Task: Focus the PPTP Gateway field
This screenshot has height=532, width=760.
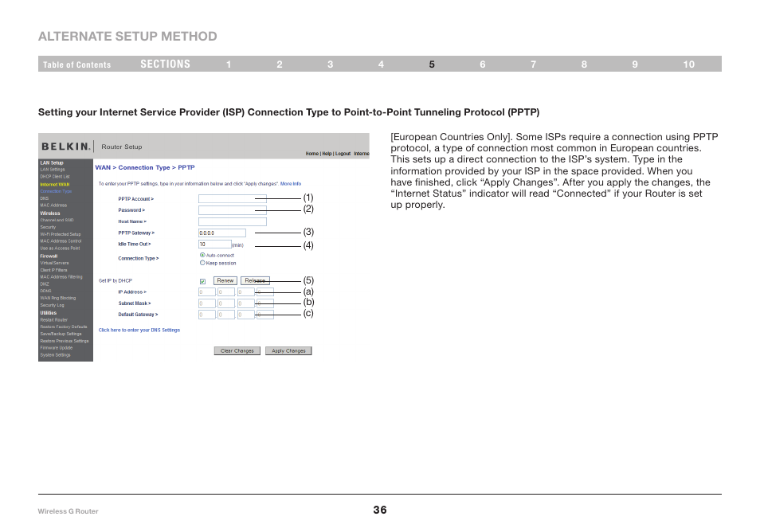Action: click(x=222, y=233)
